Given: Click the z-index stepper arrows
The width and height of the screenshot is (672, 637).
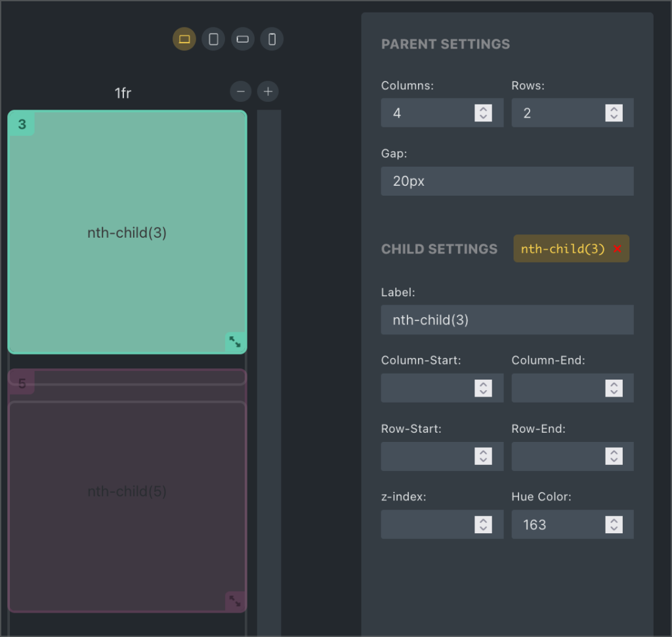Looking at the screenshot, I should click(x=484, y=525).
